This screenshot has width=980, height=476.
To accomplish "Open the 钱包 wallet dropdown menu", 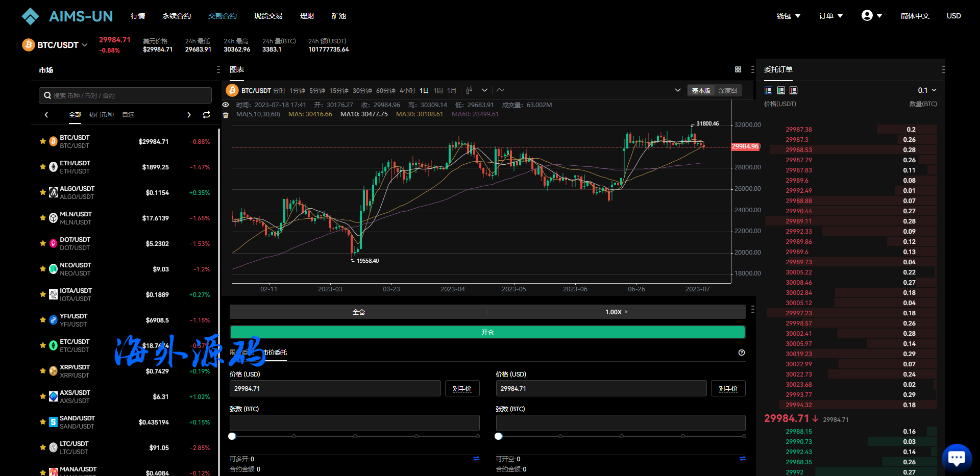I will [x=788, y=16].
